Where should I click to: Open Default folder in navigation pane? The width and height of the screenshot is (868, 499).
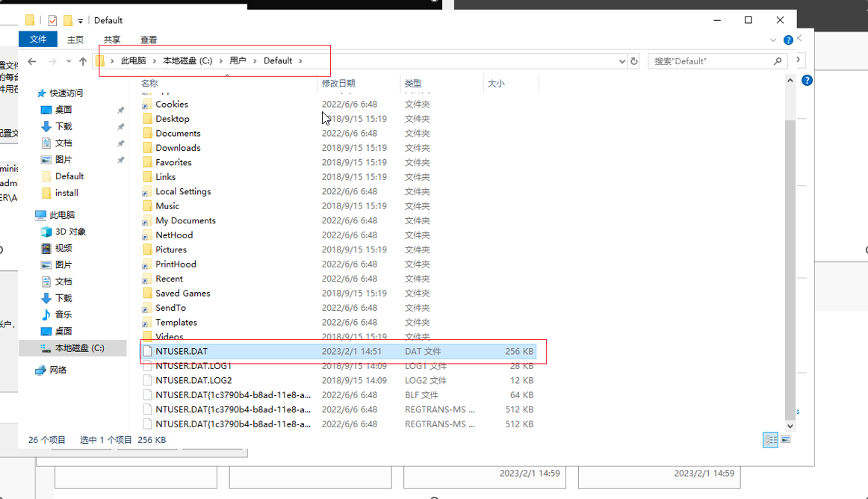point(69,176)
